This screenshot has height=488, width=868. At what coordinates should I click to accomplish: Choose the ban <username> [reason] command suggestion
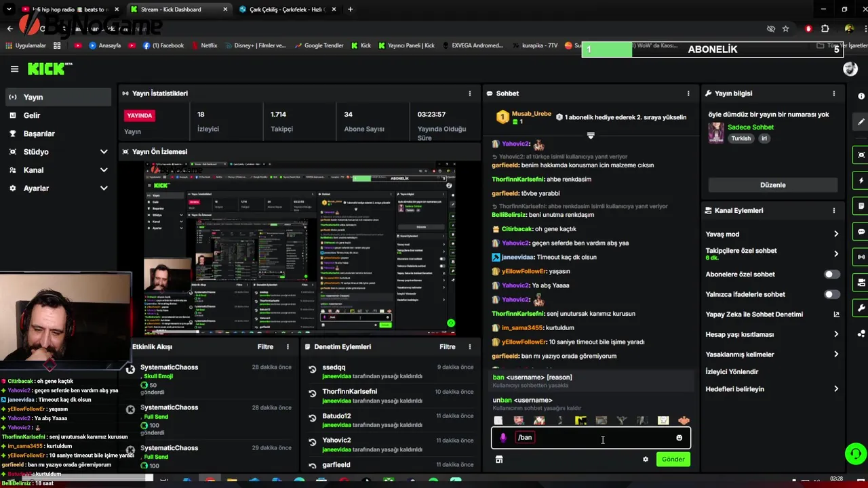[592, 380]
